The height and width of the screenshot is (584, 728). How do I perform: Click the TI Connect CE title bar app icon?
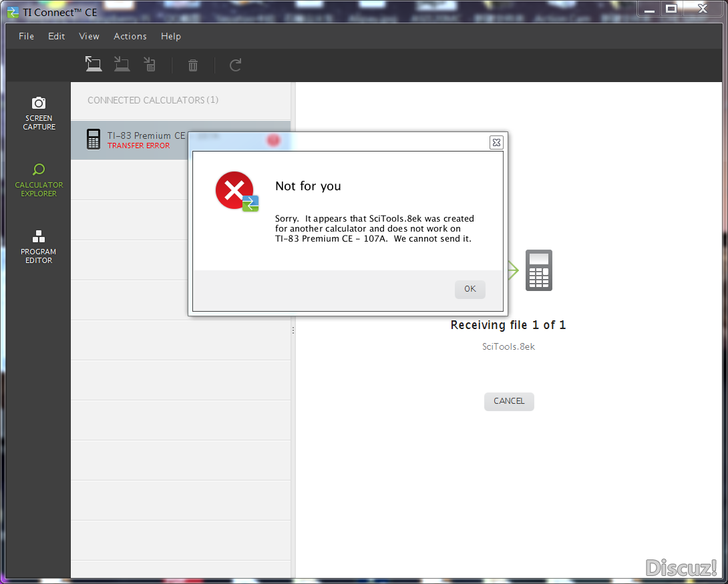coord(13,12)
